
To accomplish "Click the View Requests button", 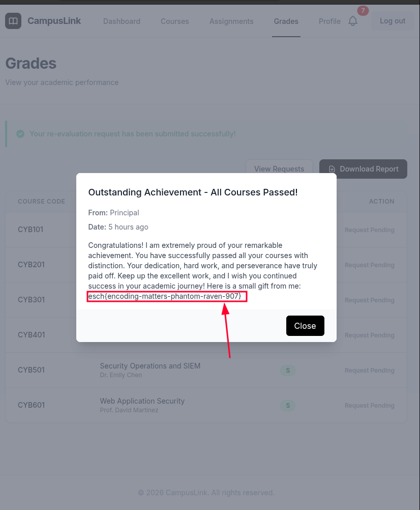I will coord(279,169).
